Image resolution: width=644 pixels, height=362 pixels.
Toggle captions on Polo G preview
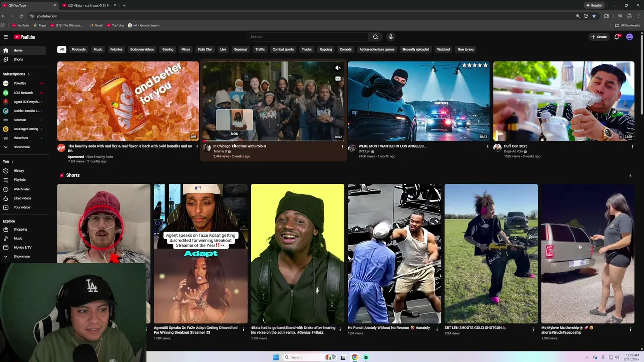pyautogui.click(x=338, y=79)
